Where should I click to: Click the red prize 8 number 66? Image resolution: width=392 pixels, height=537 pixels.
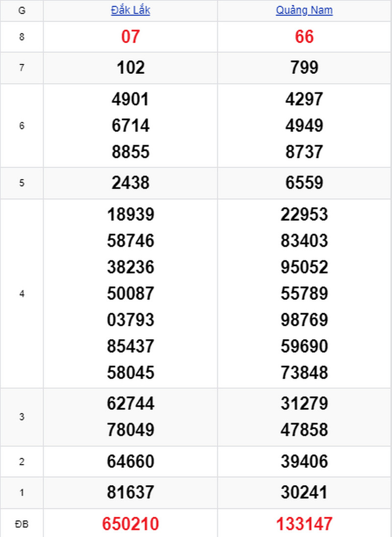pyautogui.click(x=304, y=37)
